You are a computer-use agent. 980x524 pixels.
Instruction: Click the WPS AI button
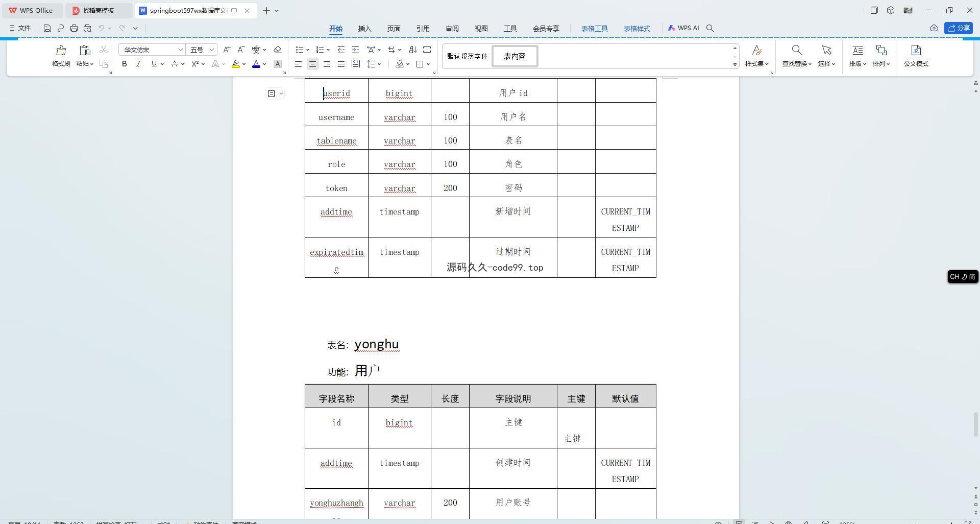[683, 28]
